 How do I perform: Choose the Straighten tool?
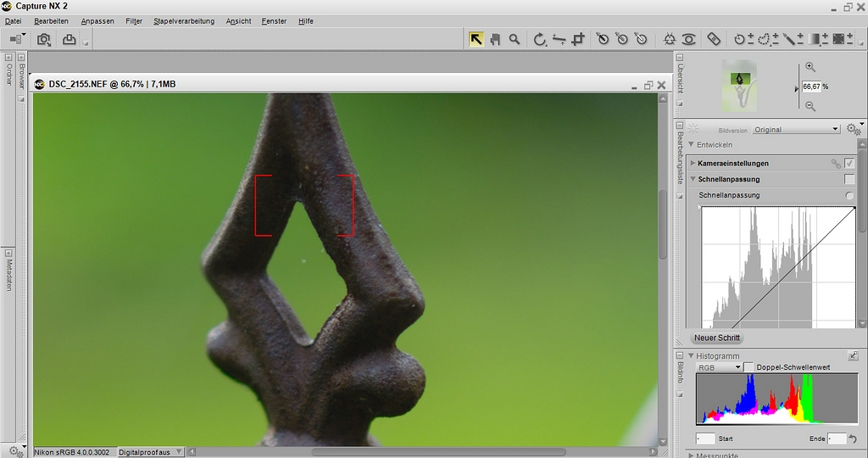coord(559,39)
